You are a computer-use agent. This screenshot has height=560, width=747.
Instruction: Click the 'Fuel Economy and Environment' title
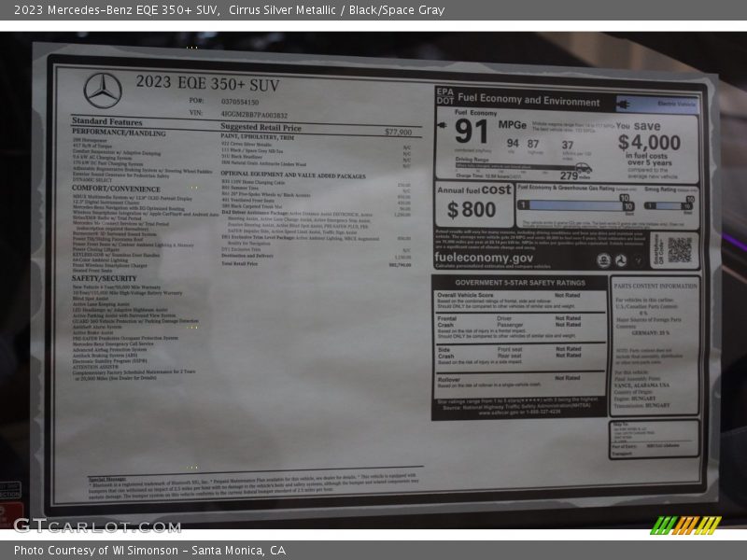(x=529, y=100)
